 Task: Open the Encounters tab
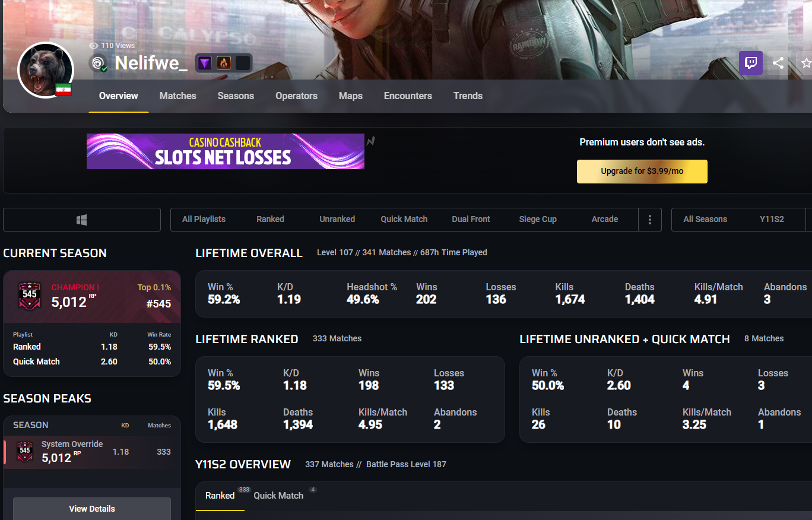point(408,96)
